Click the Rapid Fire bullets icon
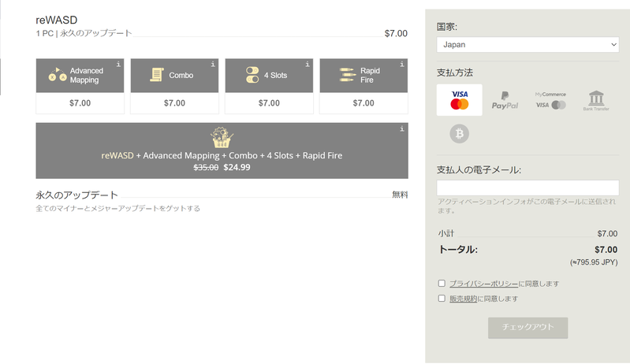Screen dimensions: 630x364 [x=348, y=75]
